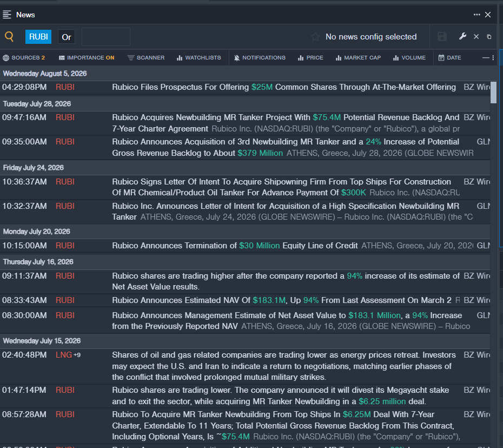Viewport: 503px width, 448px height.
Task: Open headline Management Estimate of Net Asset Value
Action: (287, 321)
